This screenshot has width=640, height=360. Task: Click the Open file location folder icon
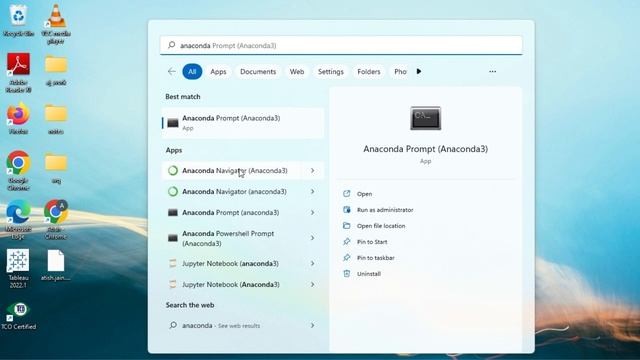[347, 225]
